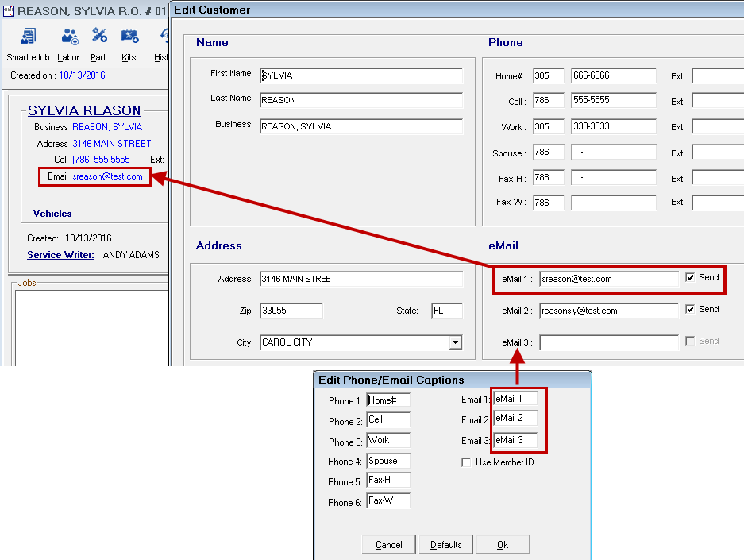Open the Vehicles link
Viewport: 744px width, 560px height.
pyautogui.click(x=52, y=214)
